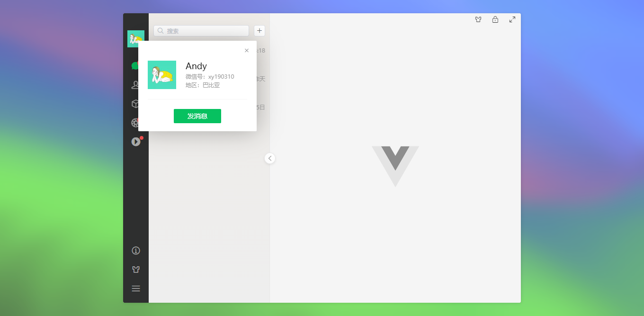
Task: Click the small user avatar in the sidebar
Action: click(136, 39)
